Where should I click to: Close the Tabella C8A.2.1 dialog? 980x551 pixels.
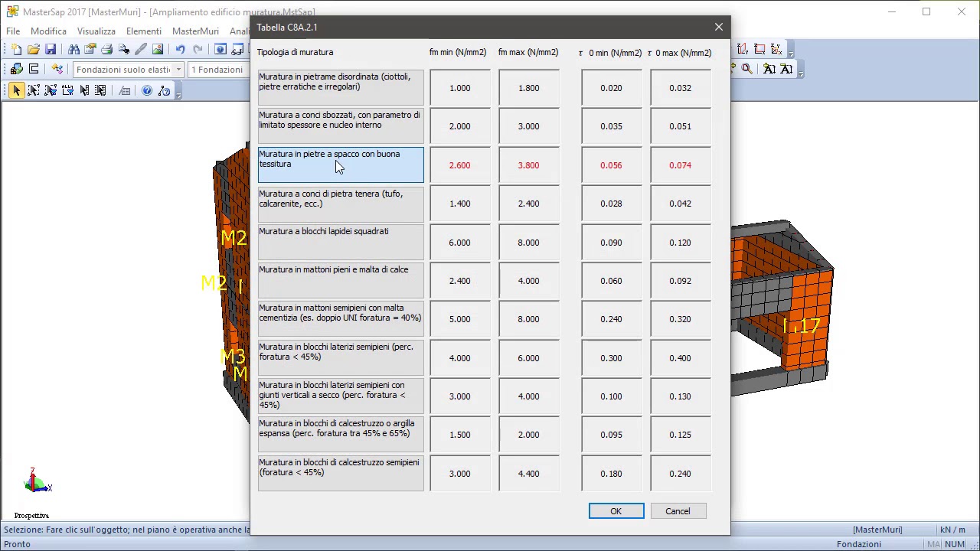pos(718,27)
